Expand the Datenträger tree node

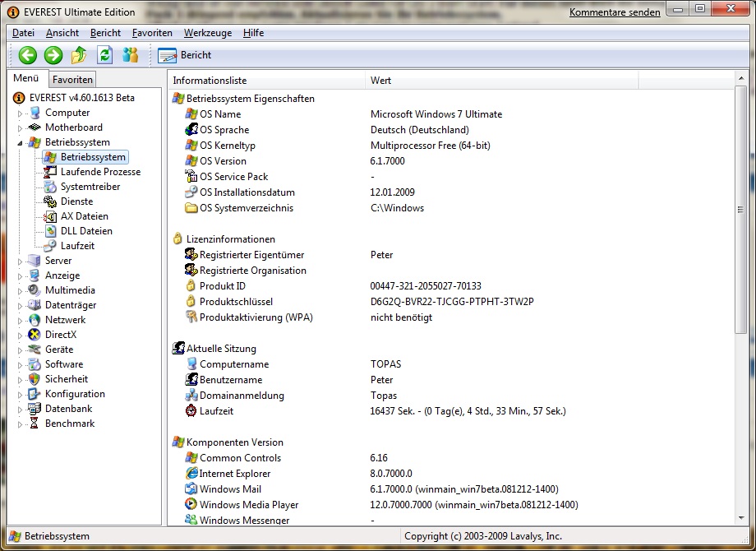pyautogui.click(x=20, y=306)
